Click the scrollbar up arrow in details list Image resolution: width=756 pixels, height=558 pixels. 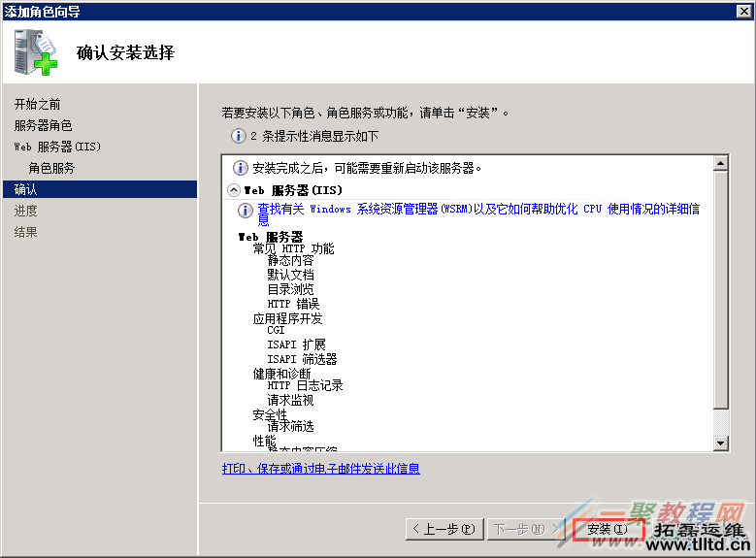[x=720, y=163]
